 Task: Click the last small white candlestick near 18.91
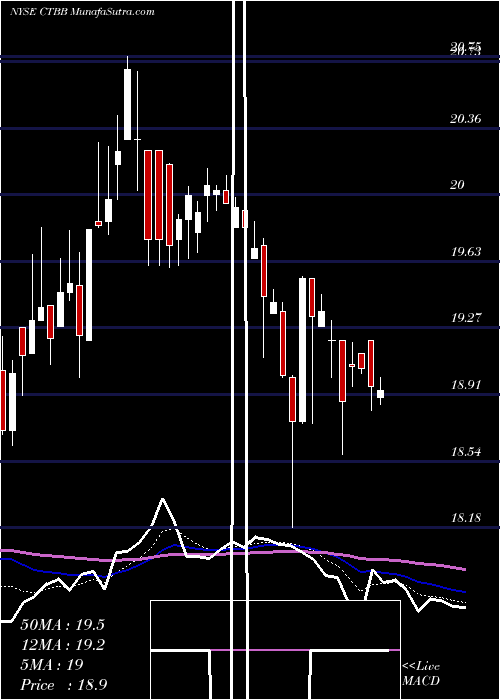(x=380, y=392)
